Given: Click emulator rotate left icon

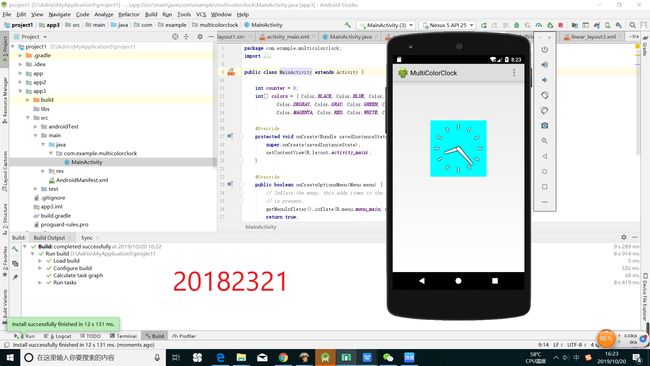Looking at the screenshot, I should tap(545, 95).
